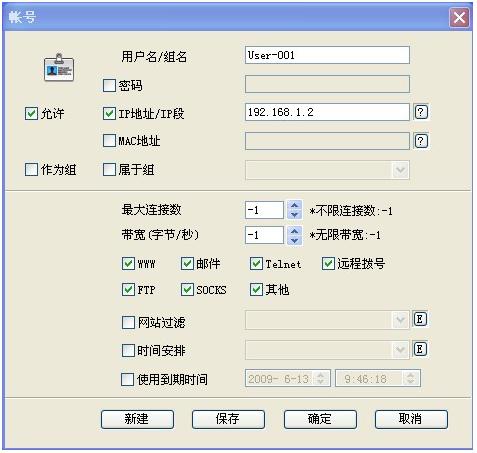
Task: Open the 时间安排 dropdown
Action: (x=400, y=350)
